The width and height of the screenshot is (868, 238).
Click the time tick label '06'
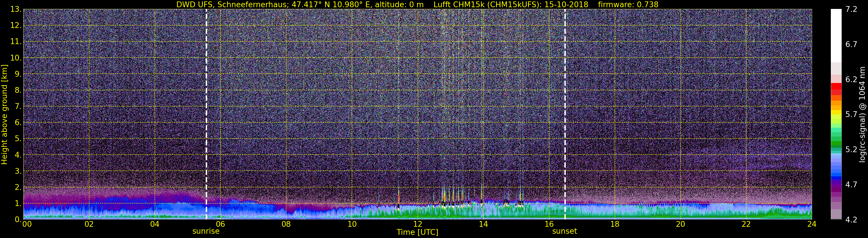220,224
